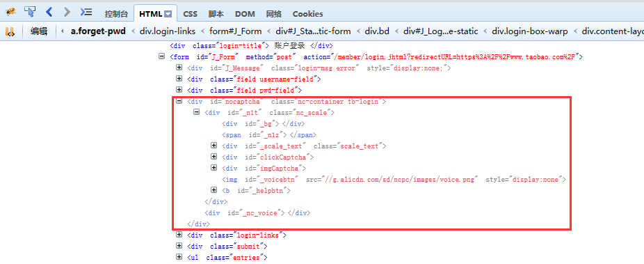Open the command line toggle icon
This screenshot has height=264, width=644.
(x=86, y=12)
